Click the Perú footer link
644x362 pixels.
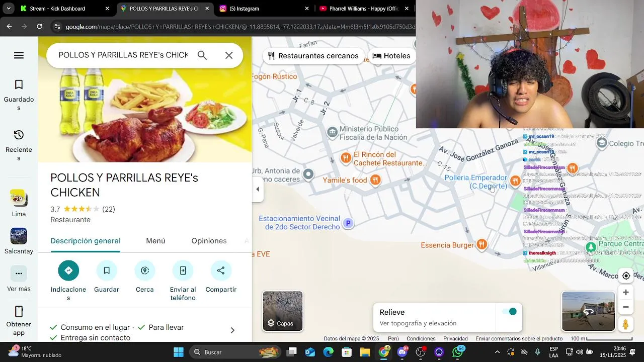pos(393,339)
